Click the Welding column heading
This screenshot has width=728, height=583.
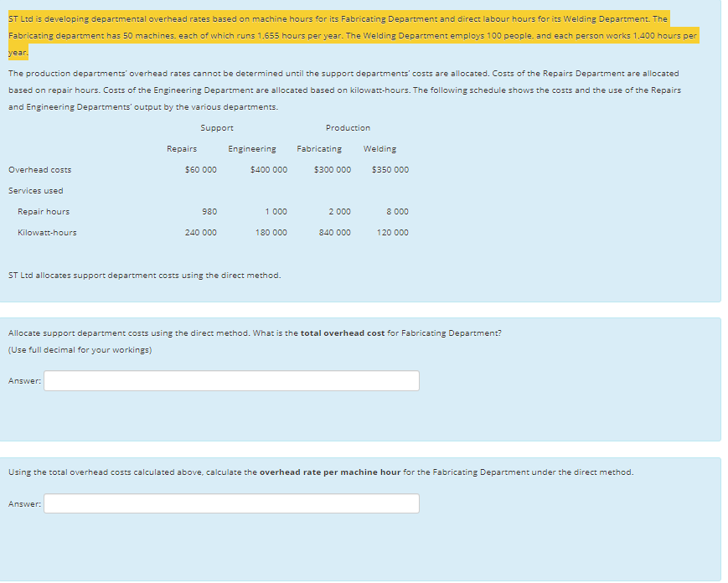click(379, 148)
